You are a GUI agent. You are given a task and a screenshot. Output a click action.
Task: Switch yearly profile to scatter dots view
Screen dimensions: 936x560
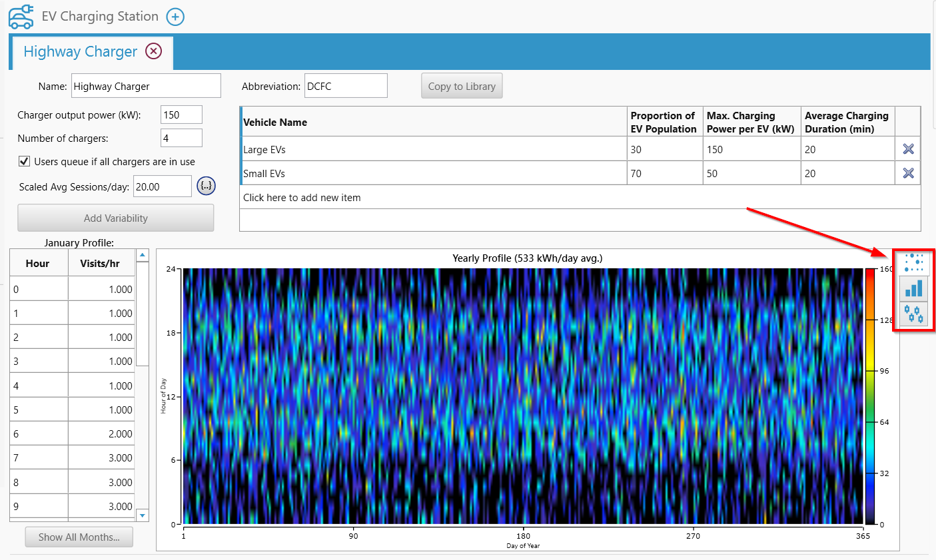coord(914,264)
